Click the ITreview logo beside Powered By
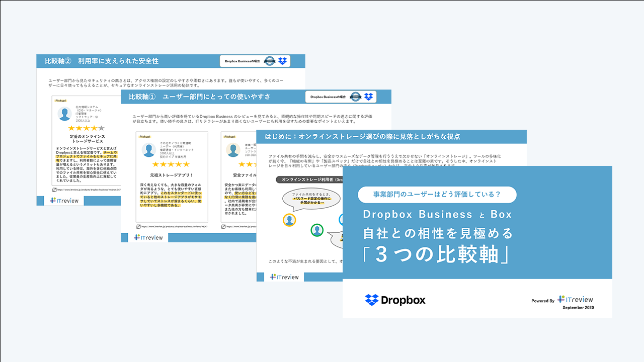 coord(576,299)
